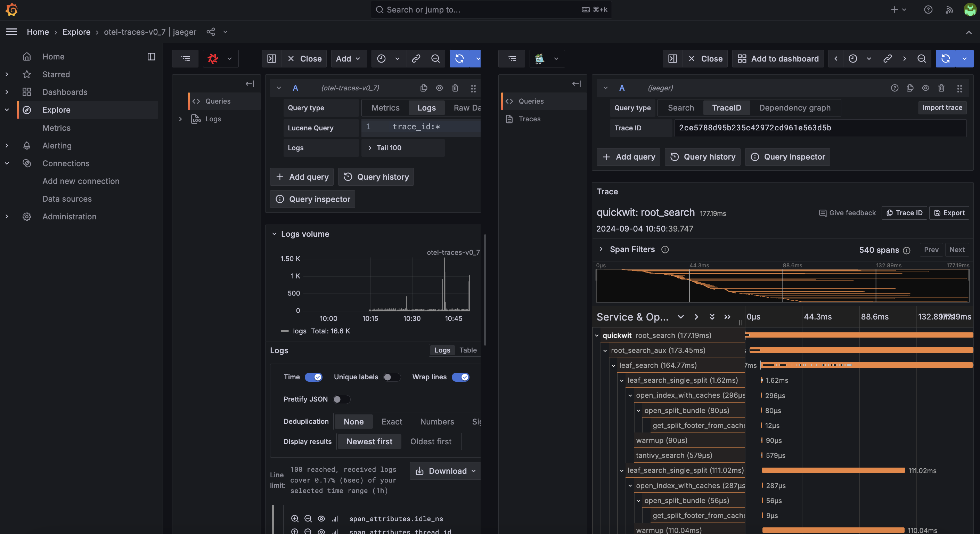The width and height of the screenshot is (980, 534).
Task: Click the left pane split widen icon
Action: point(272,59)
